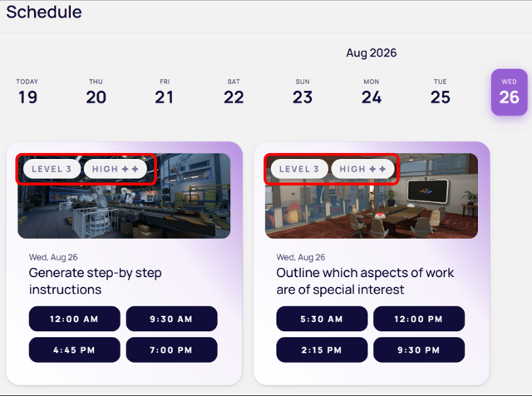Reserve the 2:15 PM time slot
The width and height of the screenshot is (532, 396).
tap(322, 349)
